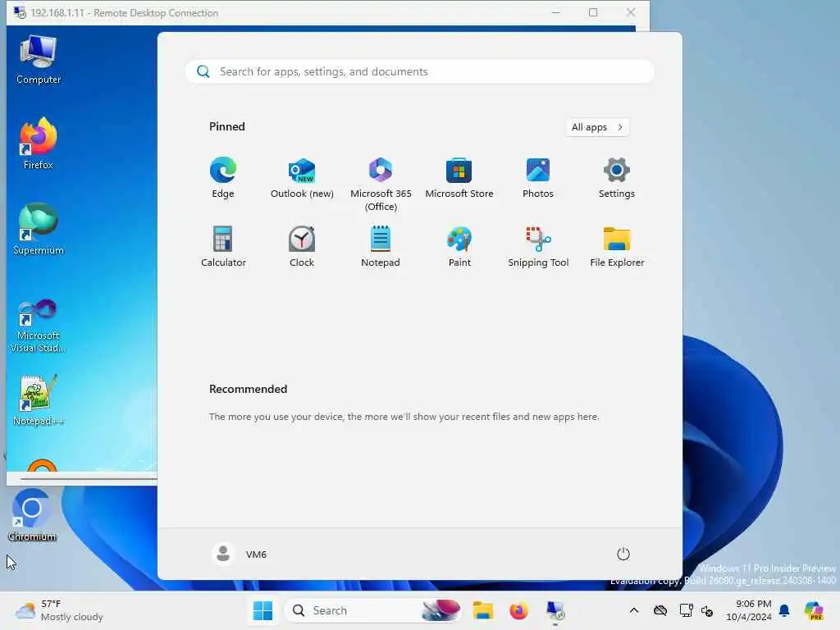Maximize the Remote Desktop Connection window
The height and width of the screenshot is (630, 840).
[x=593, y=12]
